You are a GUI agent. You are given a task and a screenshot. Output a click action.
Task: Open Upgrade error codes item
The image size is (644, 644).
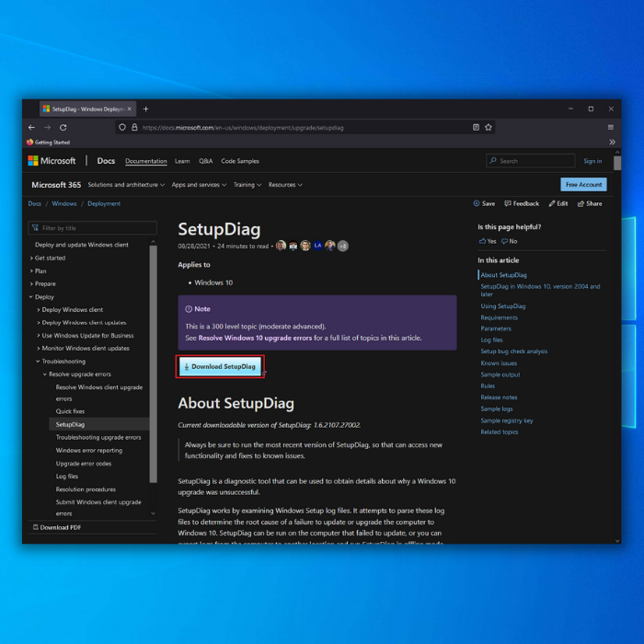point(84,464)
